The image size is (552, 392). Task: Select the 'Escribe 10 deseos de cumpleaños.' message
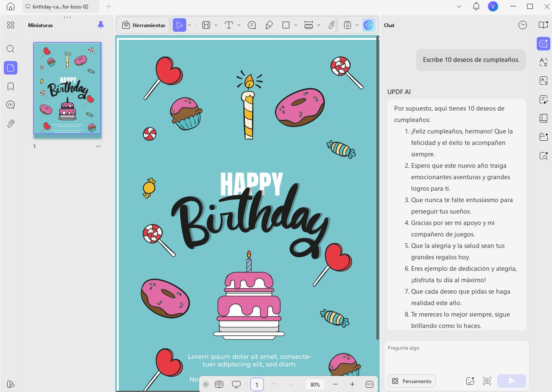coord(471,60)
